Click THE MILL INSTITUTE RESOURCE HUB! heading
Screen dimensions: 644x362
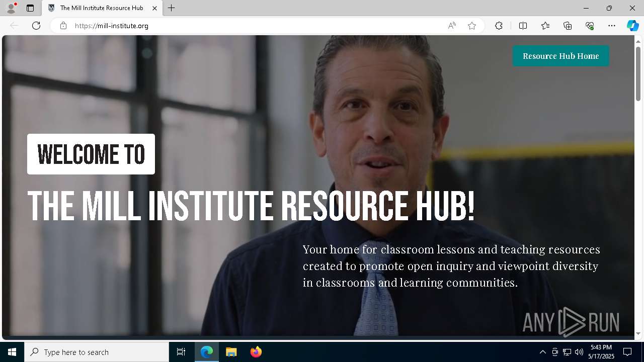click(251, 206)
